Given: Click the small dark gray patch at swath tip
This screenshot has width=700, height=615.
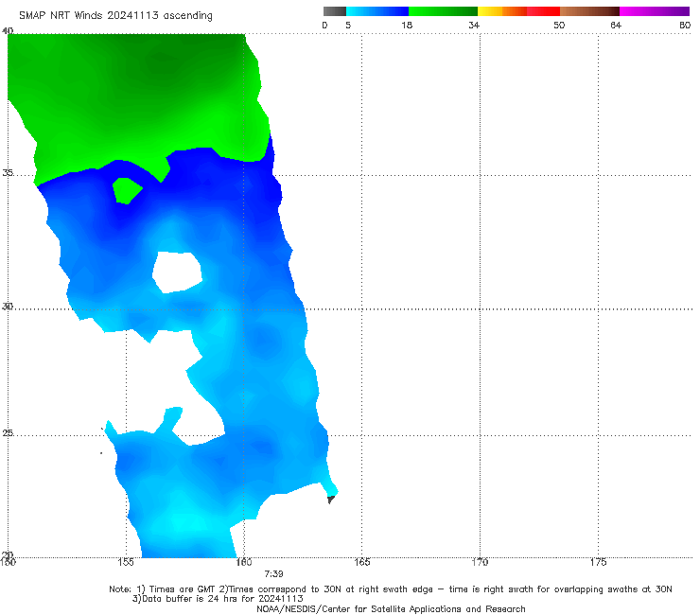Looking at the screenshot, I should (x=331, y=500).
